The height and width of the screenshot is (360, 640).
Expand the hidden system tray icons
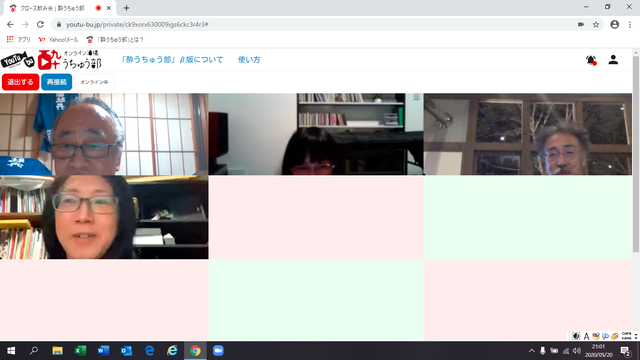(x=531, y=351)
